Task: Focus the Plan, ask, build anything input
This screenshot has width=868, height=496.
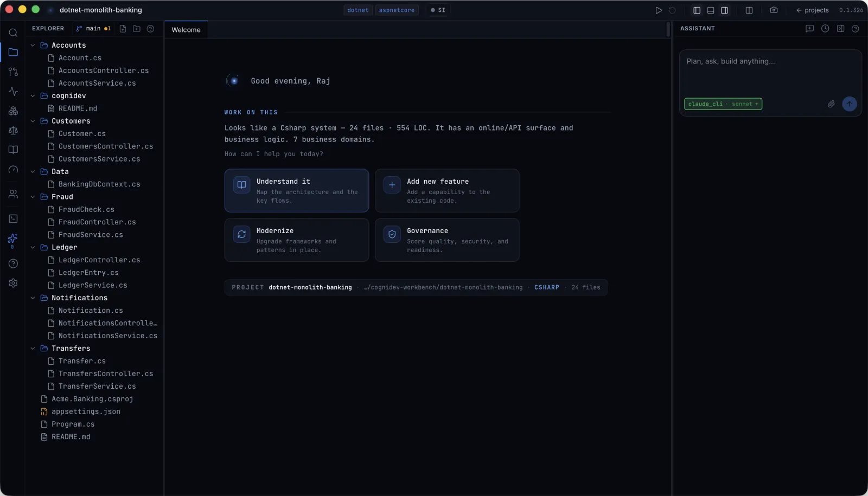Action: tap(770, 72)
